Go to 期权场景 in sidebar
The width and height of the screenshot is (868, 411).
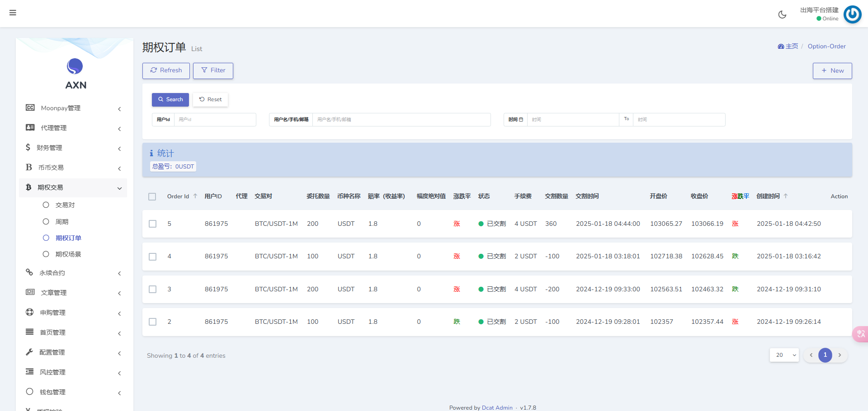click(x=68, y=254)
